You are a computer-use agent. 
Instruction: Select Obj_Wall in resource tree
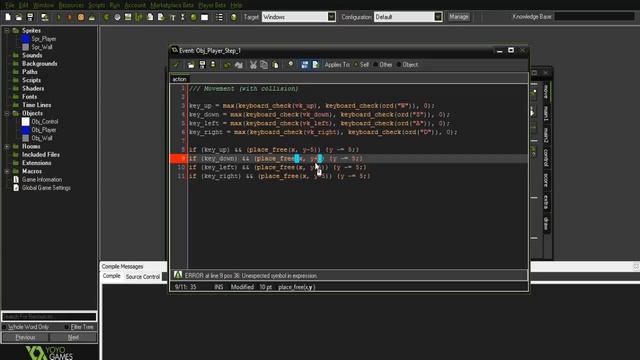(x=42, y=138)
